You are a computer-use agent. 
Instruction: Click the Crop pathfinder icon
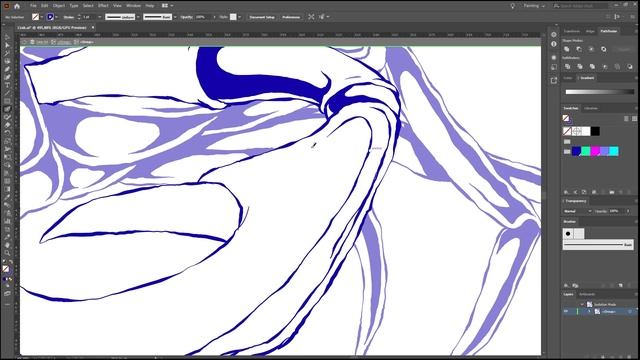[x=605, y=66]
